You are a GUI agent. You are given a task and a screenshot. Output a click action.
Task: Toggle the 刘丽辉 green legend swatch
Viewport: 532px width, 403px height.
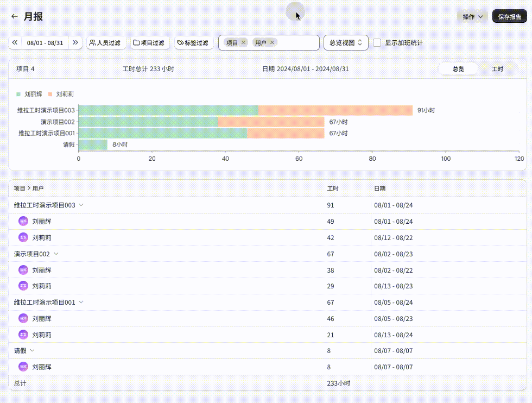pyautogui.click(x=18, y=94)
